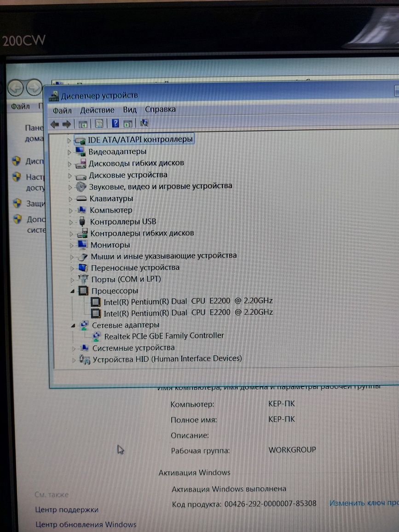Viewport: 399px width, 532px height.
Task: Click the action pane toolbar icon beside Help
Action: pyautogui.click(x=128, y=123)
